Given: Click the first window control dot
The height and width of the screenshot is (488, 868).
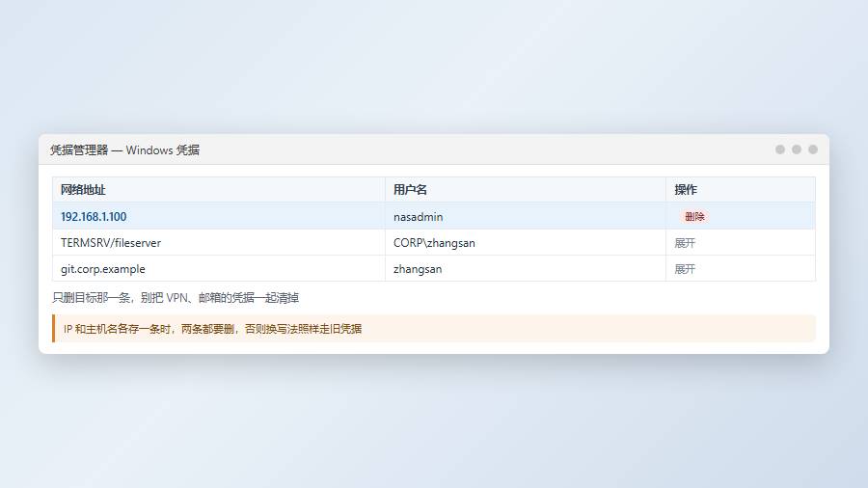Looking at the screenshot, I should point(780,149).
